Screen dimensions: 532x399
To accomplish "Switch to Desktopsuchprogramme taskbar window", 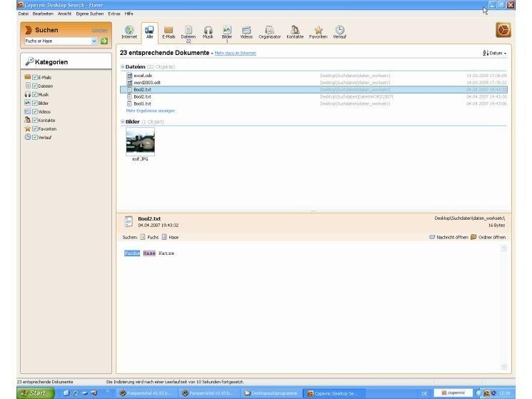I will (271, 393).
